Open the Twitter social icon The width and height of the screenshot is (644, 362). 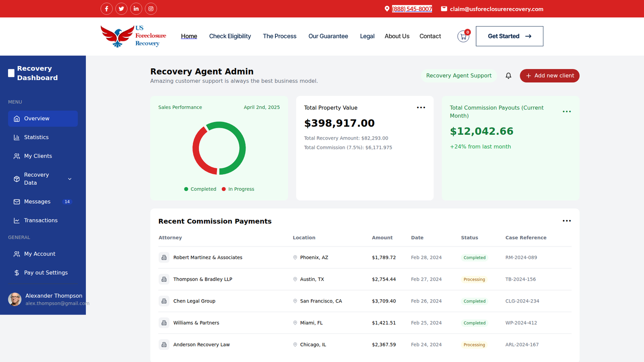(121, 8)
